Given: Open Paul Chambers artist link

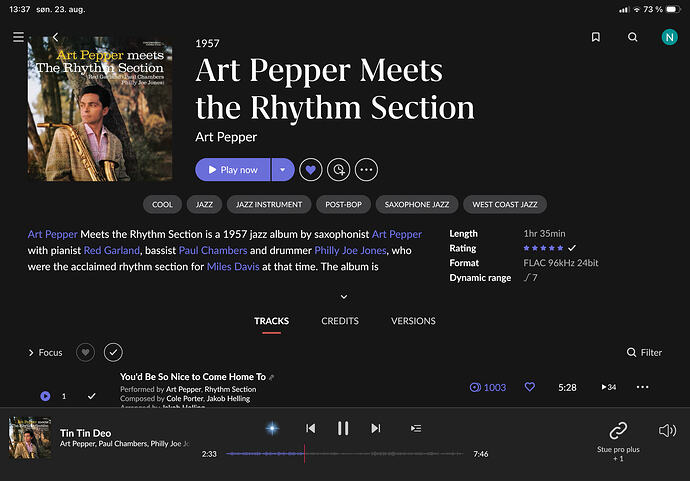Looking at the screenshot, I should [213, 250].
